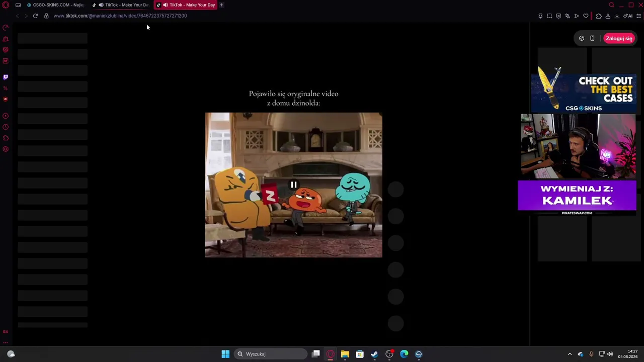The width and height of the screenshot is (644, 362).
Task: Open browser Settings gear in sidebar
Action: coord(6,149)
